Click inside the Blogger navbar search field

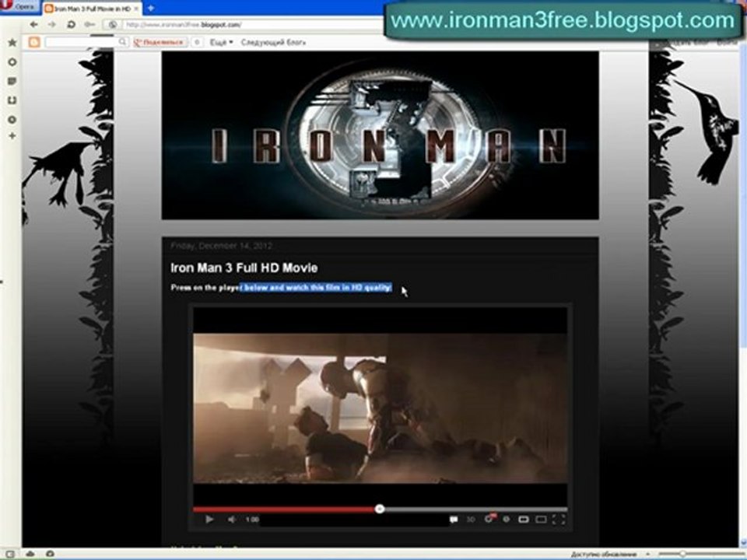[81, 42]
